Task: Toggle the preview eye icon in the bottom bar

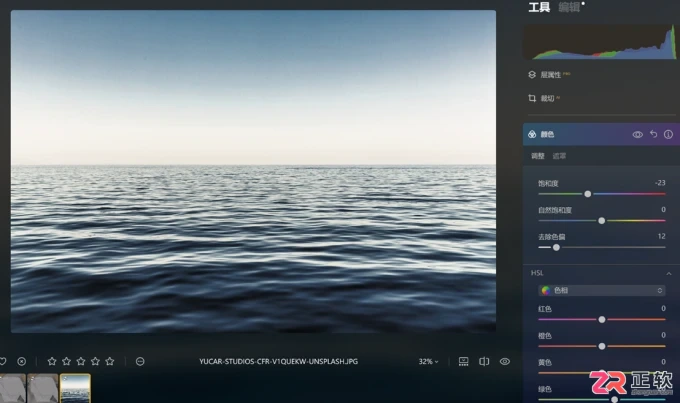Action: [505, 361]
